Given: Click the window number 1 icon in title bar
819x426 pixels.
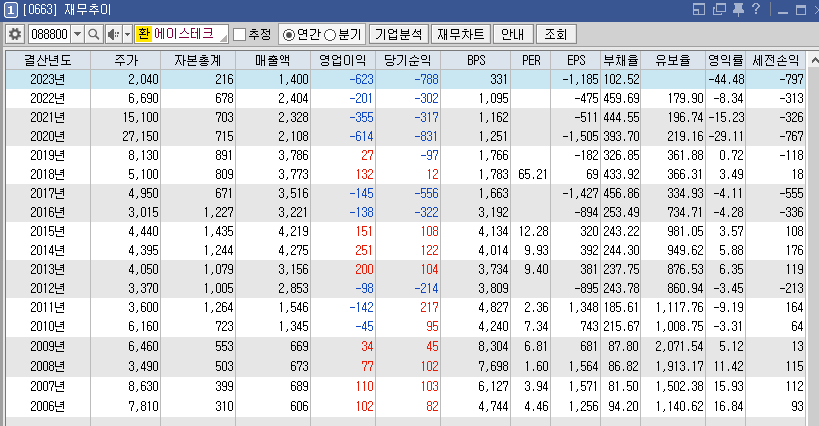Looking at the screenshot, I should click(x=10, y=10).
